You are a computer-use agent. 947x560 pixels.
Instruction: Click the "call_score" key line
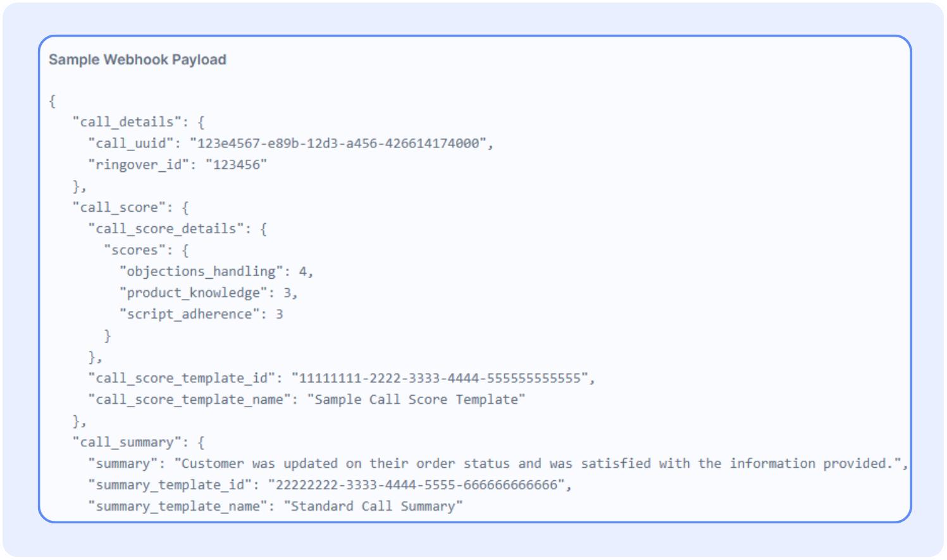tap(118, 207)
